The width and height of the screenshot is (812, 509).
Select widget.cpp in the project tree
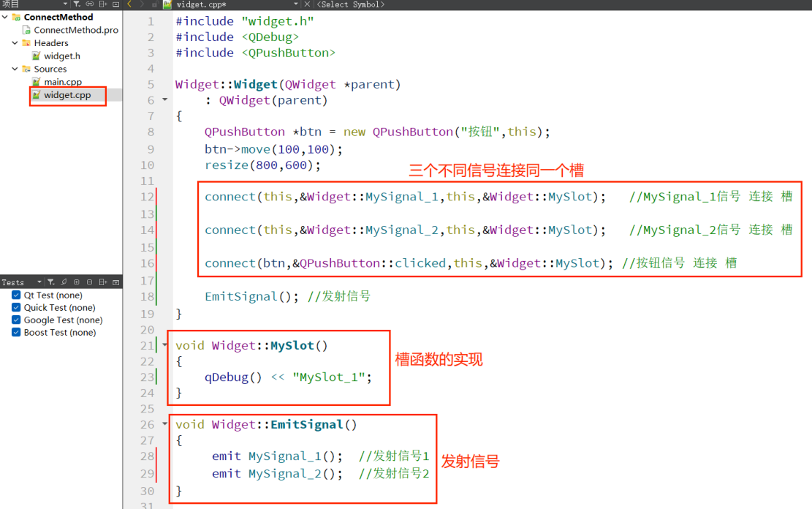pyautogui.click(x=67, y=95)
